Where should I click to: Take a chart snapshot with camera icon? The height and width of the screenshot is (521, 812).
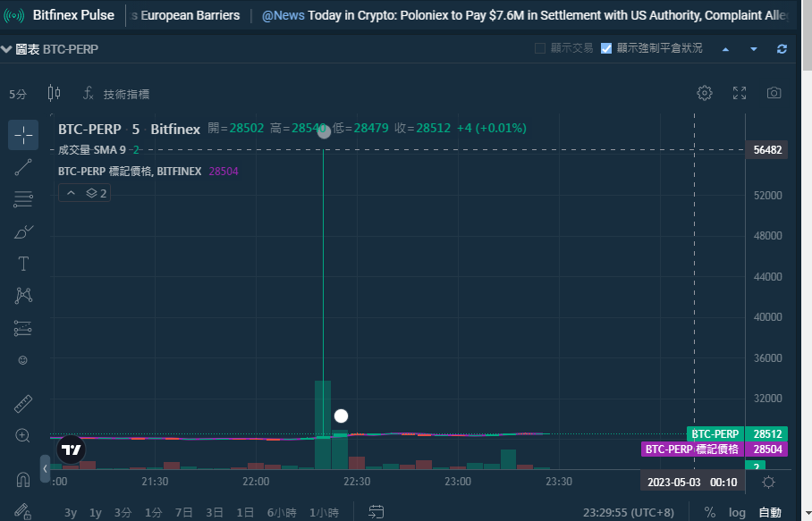coord(774,93)
